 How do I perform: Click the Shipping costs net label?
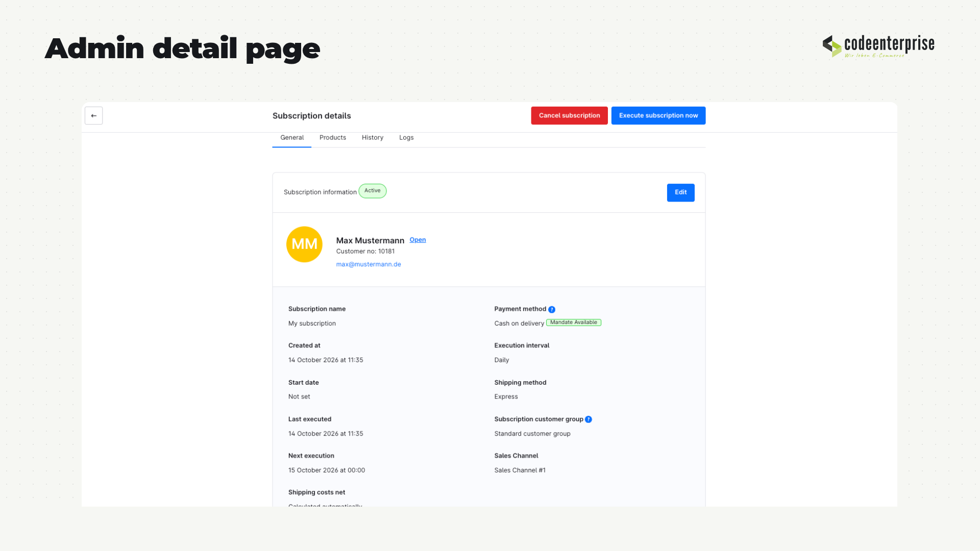pyautogui.click(x=316, y=492)
